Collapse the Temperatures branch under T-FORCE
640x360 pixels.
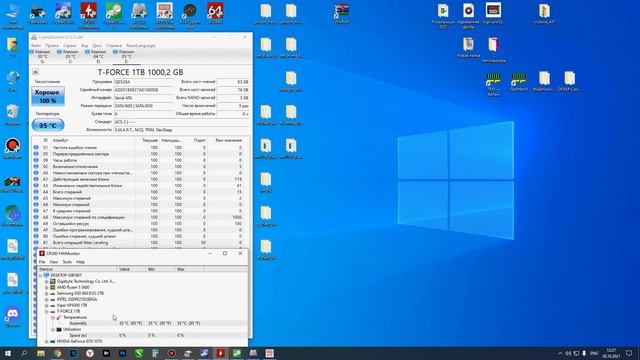[x=53, y=317]
